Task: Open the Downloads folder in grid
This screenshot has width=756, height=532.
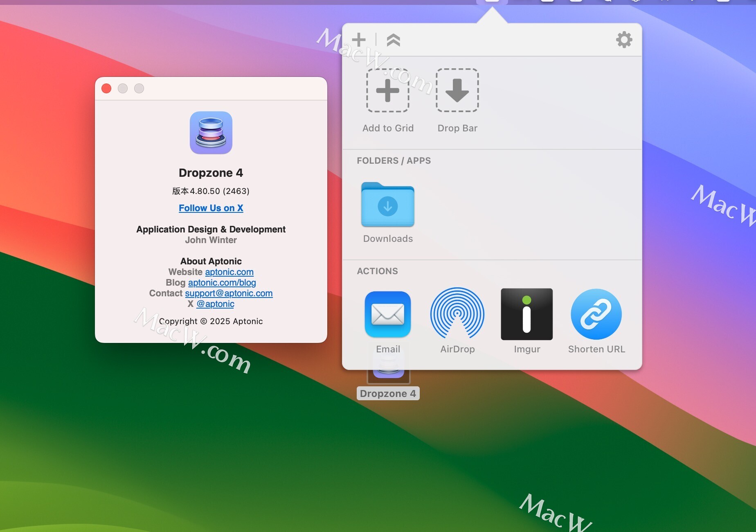Action: [x=388, y=204]
